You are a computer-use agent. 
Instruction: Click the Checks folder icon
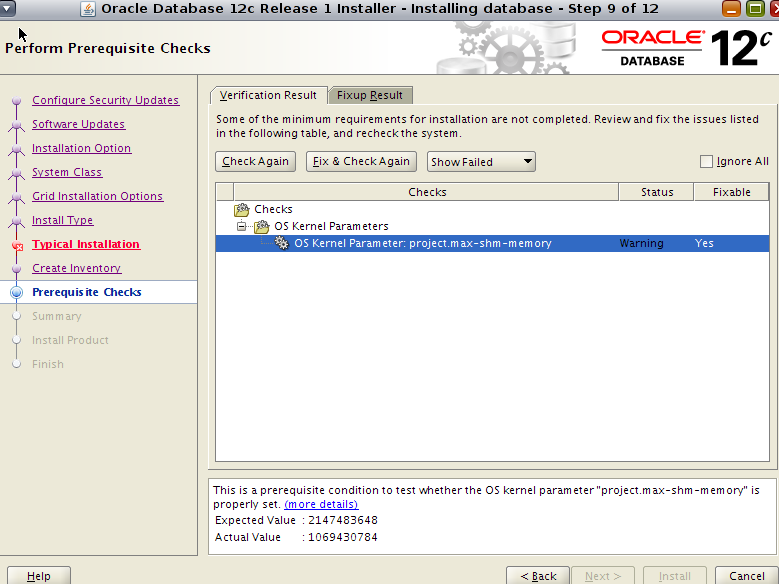point(241,209)
